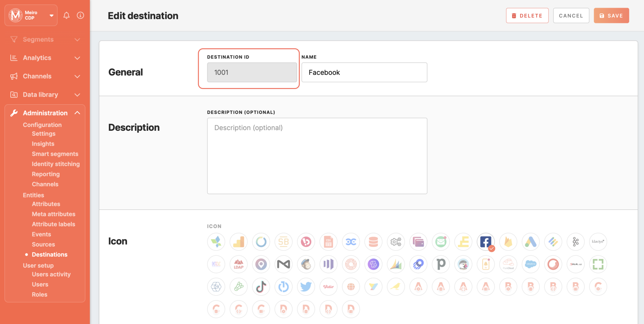Click into the Description text area

317,156
